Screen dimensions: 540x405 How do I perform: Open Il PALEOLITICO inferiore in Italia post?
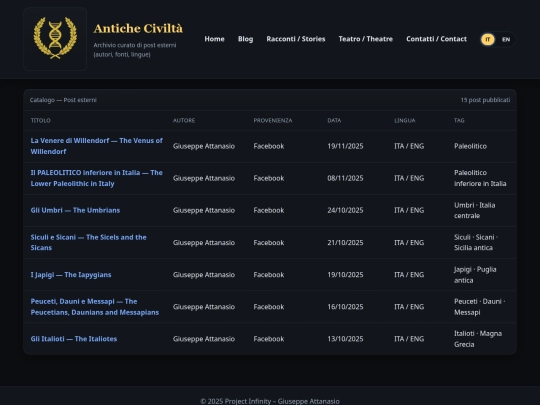[x=96, y=178]
